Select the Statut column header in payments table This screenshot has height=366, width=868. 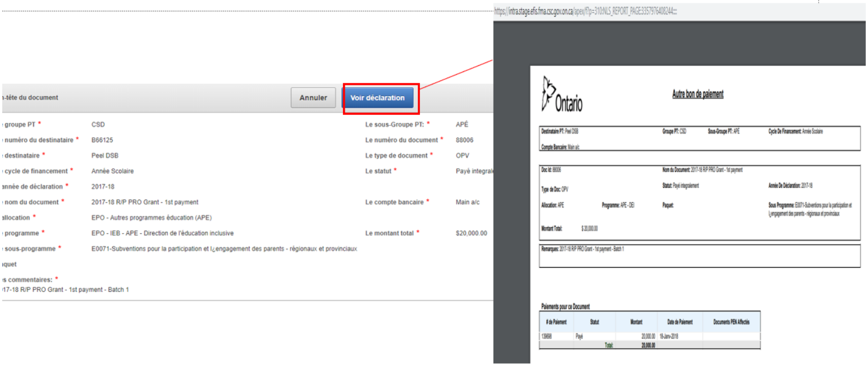pyautogui.click(x=595, y=322)
